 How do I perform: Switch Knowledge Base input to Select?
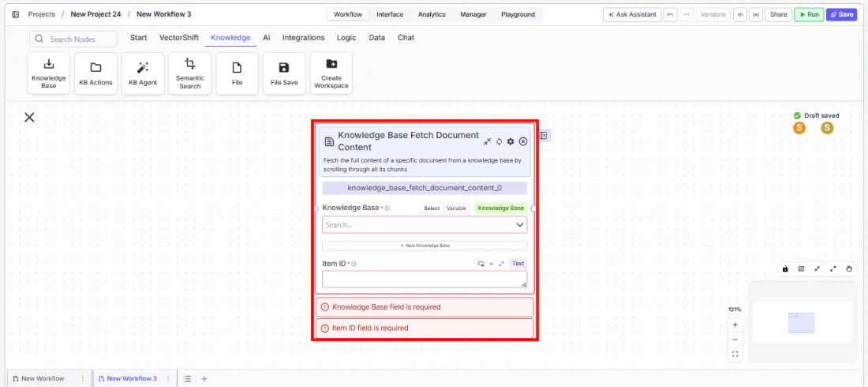pos(432,209)
